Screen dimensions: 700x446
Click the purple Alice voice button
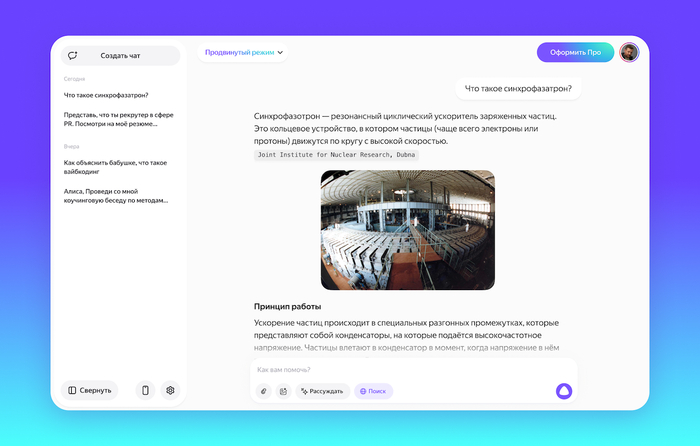[x=564, y=391]
